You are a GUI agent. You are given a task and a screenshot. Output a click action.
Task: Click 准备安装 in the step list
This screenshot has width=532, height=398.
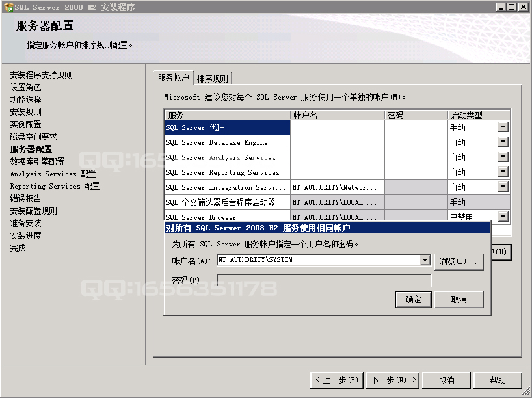(25, 223)
